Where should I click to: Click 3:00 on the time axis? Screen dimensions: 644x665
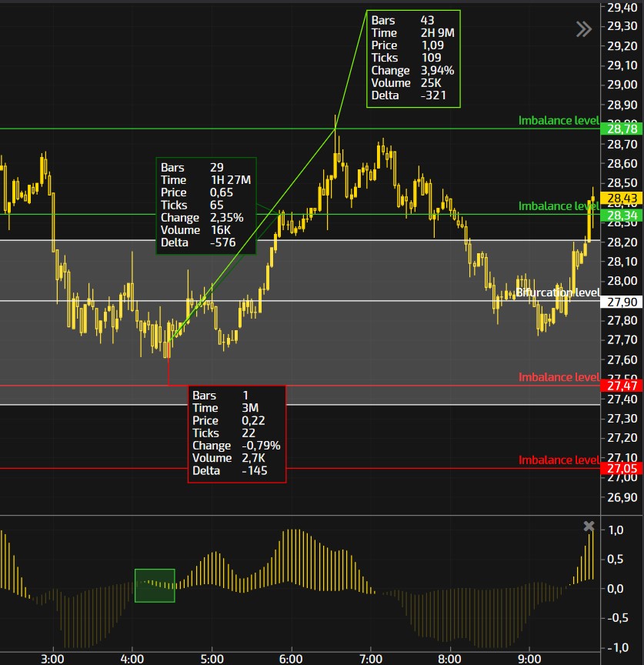(52, 659)
